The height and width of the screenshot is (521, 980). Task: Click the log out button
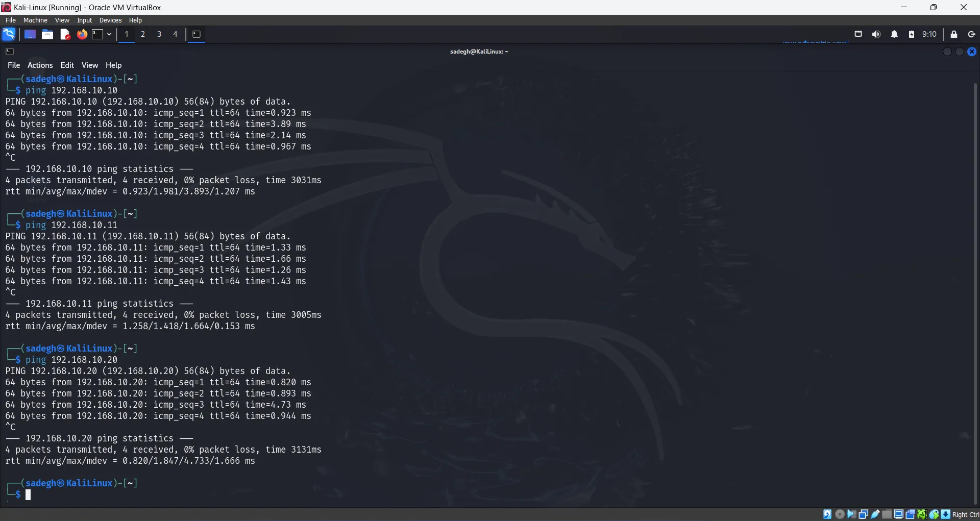point(971,34)
